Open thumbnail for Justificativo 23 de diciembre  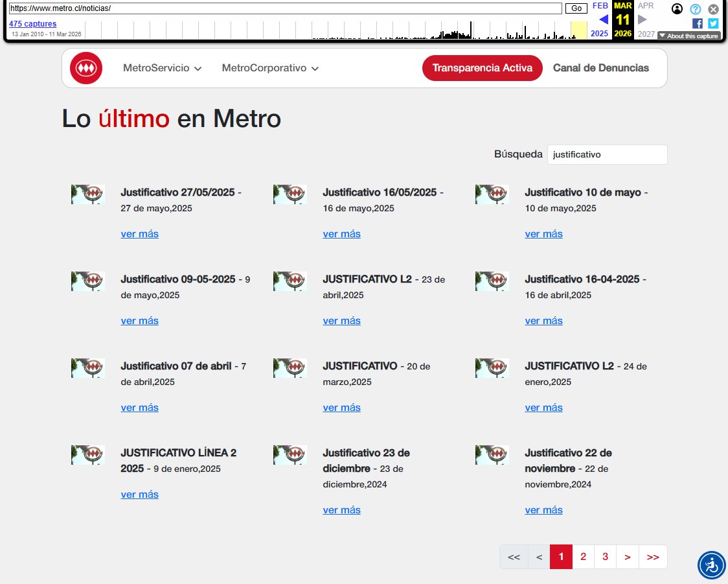coord(290,455)
